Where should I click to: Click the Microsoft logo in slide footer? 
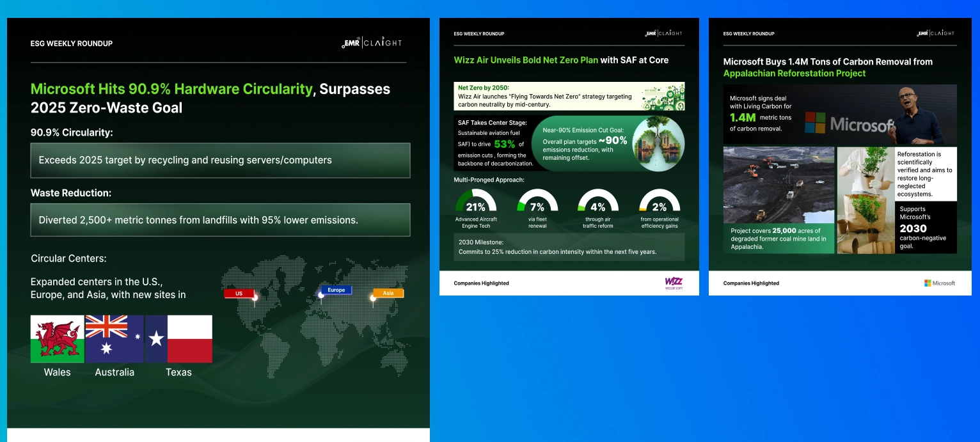[939, 283]
